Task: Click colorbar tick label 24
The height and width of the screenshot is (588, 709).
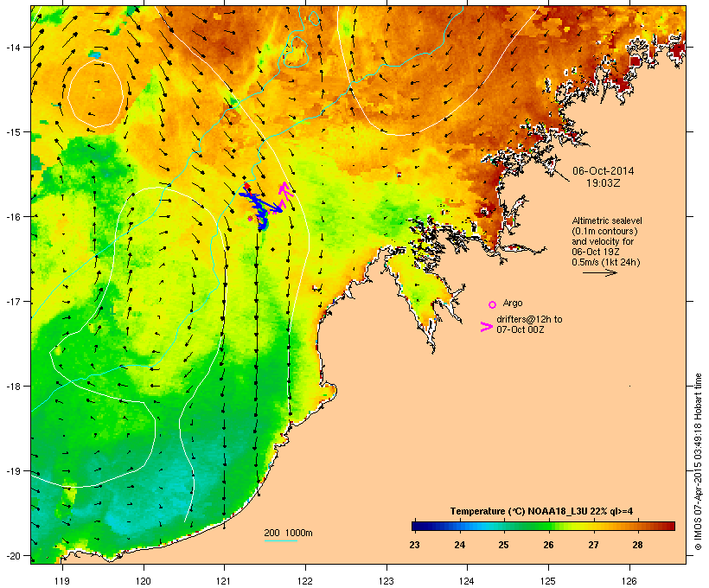Action: click(459, 545)
